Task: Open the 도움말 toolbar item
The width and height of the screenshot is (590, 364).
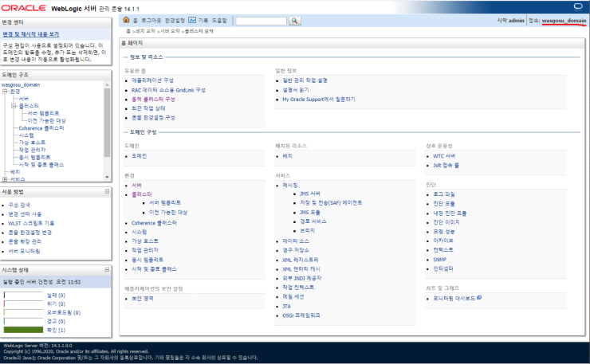Action: click(219, 20)
